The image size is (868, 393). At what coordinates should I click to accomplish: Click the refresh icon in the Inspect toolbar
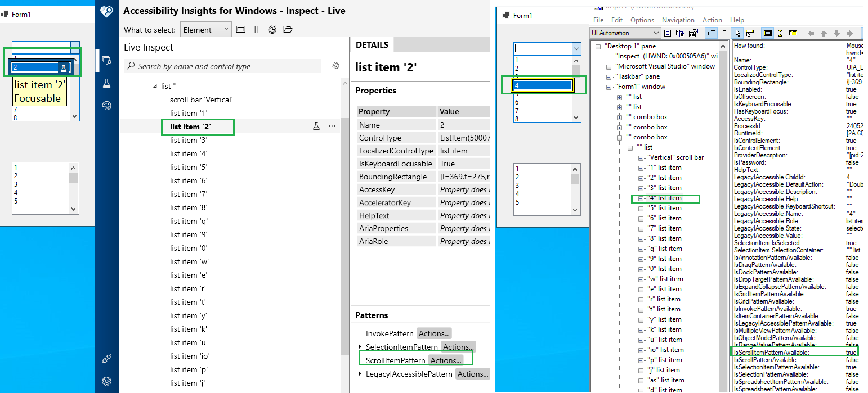point(668,33)
